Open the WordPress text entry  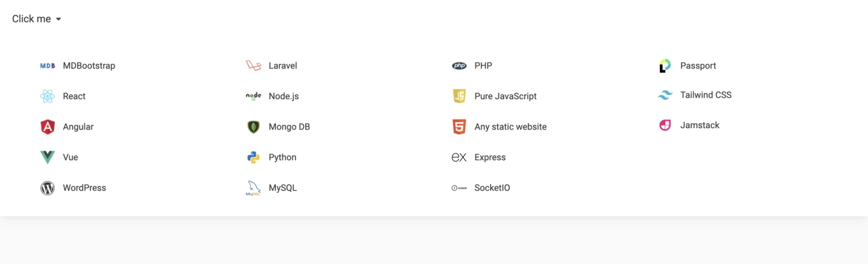pos(85,188)
